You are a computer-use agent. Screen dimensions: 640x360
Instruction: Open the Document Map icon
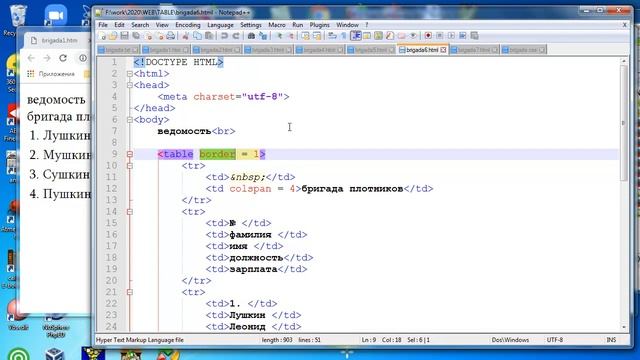click(x=378, y=36)
